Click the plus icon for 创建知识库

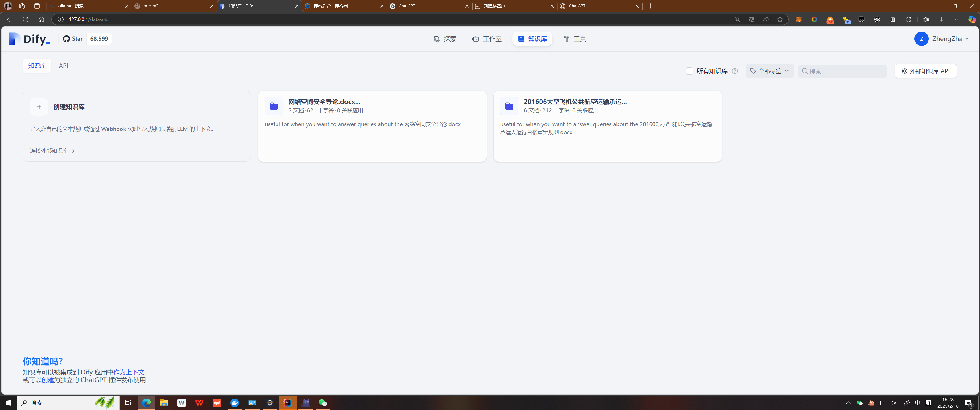point(39,107)
